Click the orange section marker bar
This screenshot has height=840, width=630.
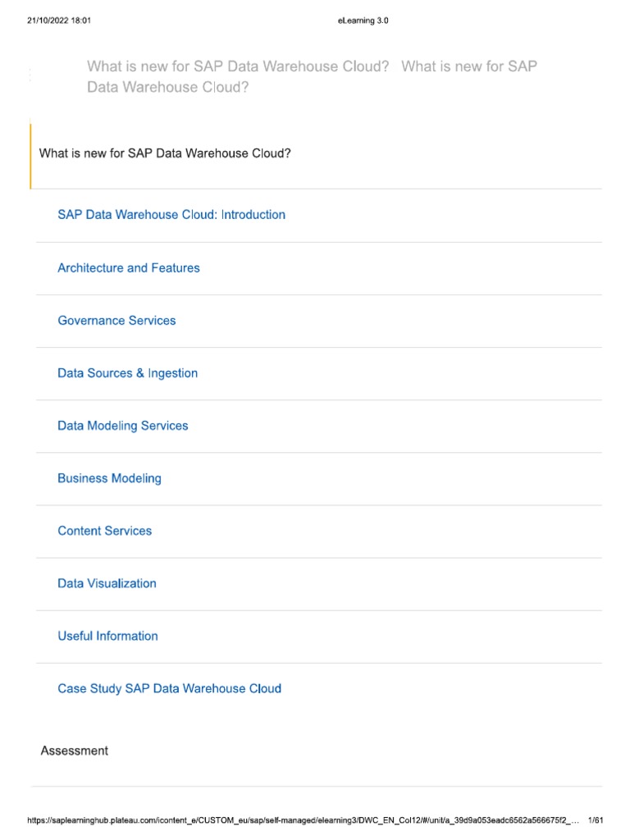coord(30,156)
